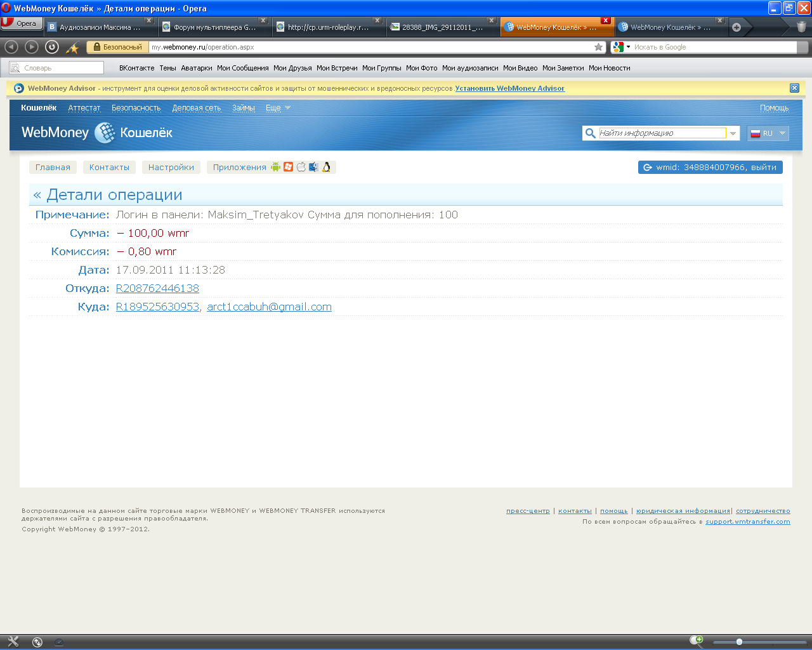Open Безопасность navigation item
Viewport: 812px width, 650px height.
coord(136,108)
